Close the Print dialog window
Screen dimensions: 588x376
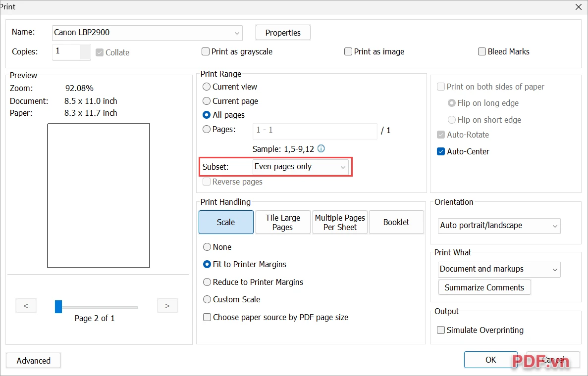click(x=578, y=7)
